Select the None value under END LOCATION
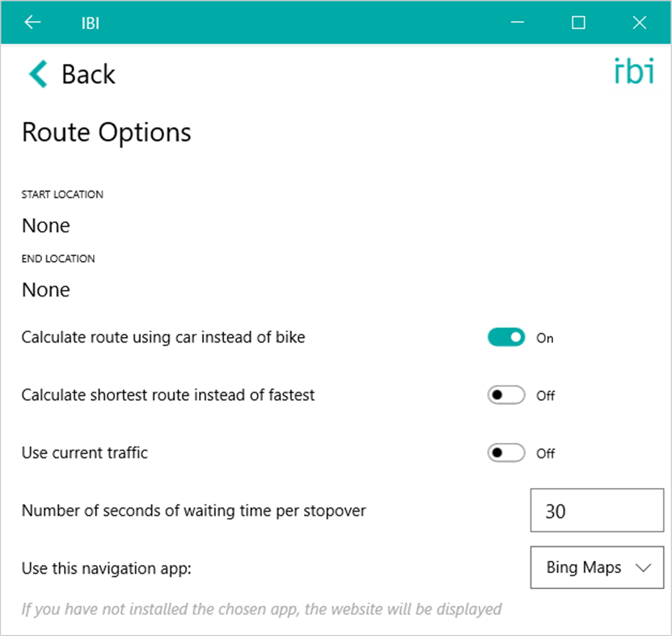Viewport: 672px width, 636px height. 45,289
